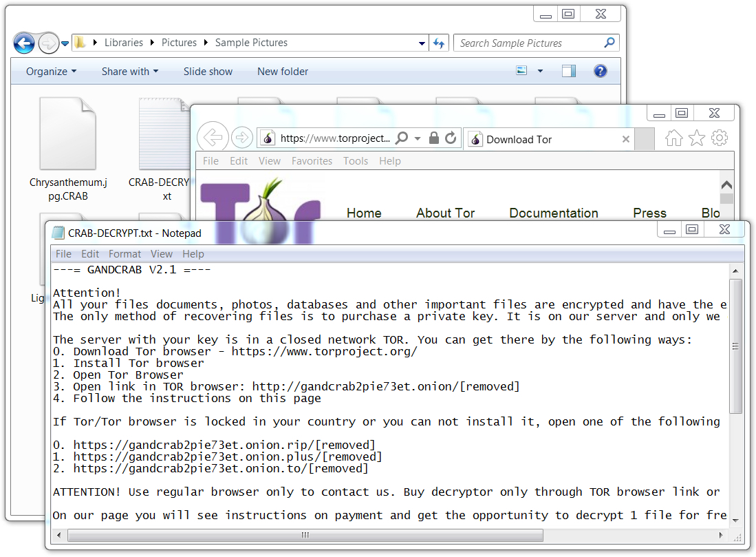756x557 pixels.
Task: Click the Tor onion site icon in the address bar
Action: [268, 138]
